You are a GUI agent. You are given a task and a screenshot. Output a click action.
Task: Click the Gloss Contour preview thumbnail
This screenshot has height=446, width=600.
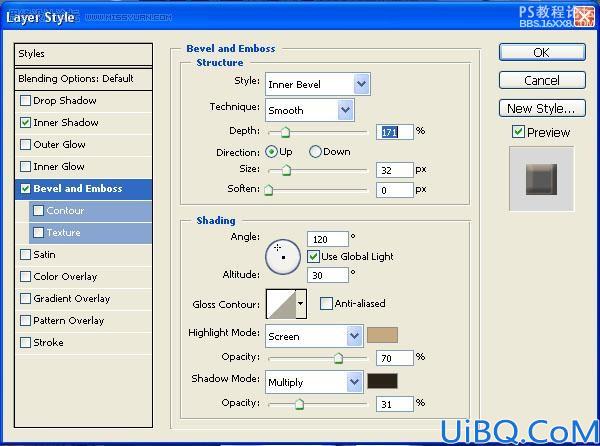(x=282, y=304)
